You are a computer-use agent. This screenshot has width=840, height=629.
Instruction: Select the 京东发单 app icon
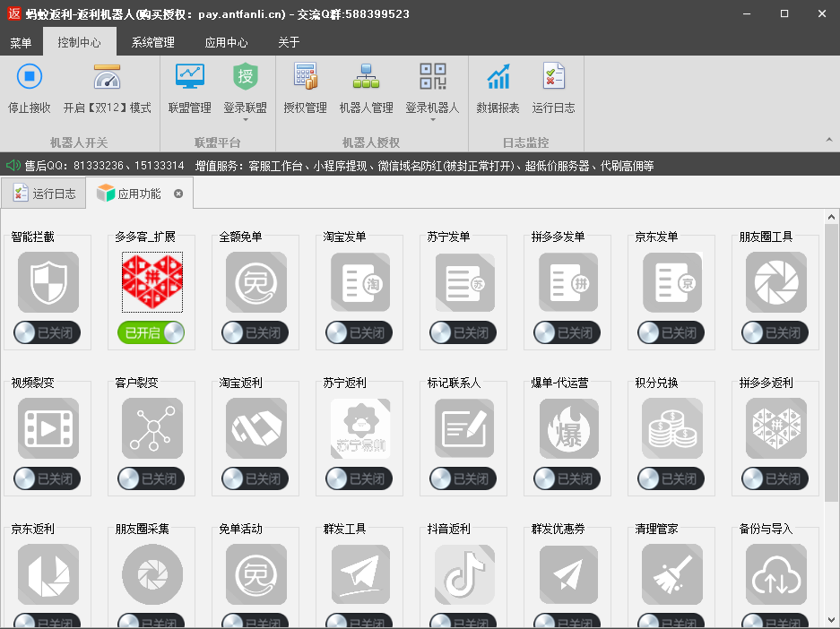pyautogui.click(x=671, y=282)
